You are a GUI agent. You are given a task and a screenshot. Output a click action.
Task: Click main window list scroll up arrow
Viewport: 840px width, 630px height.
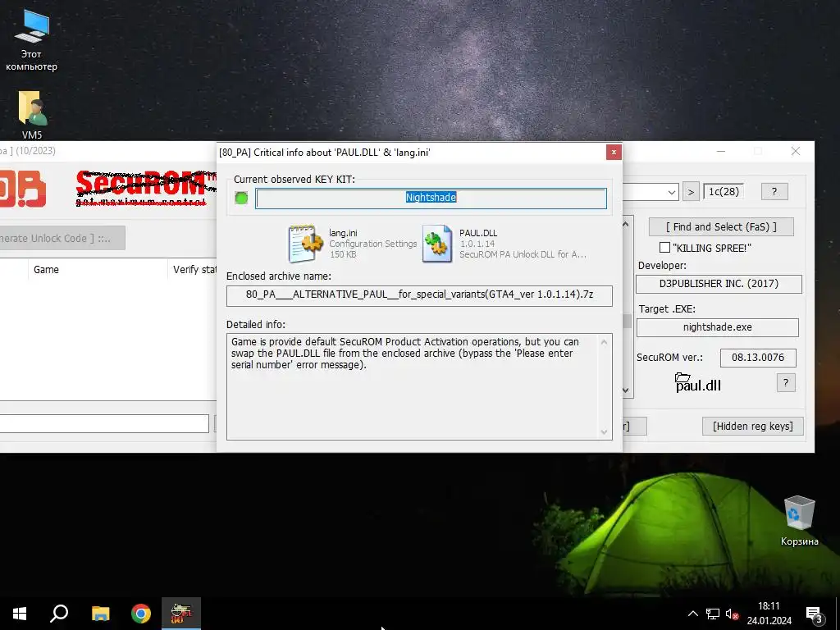[x=626, y=225]
